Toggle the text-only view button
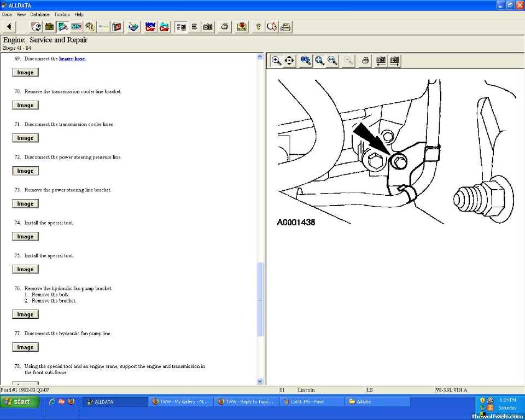 pyautogui.click(x=194, y=27)
